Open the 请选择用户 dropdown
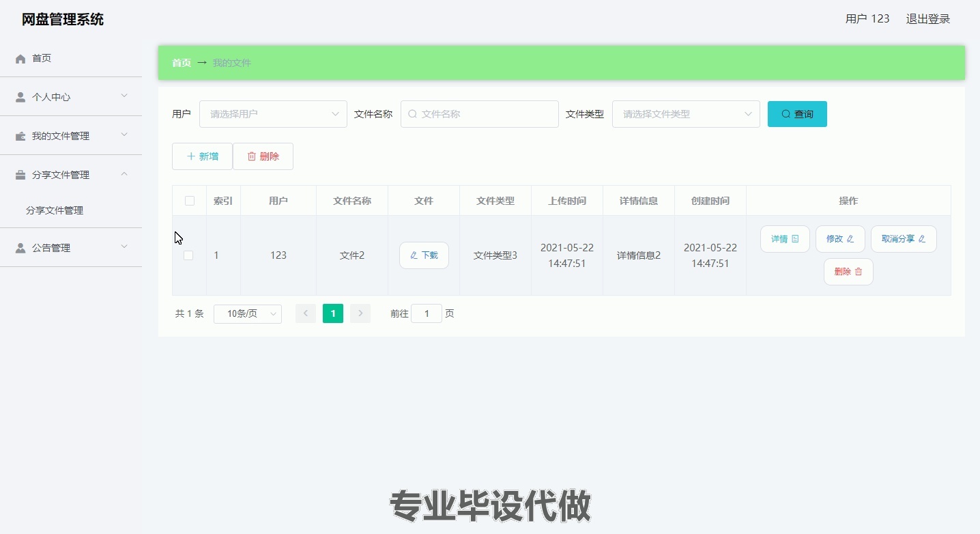Viewport: 980px width, 534px height. click(273, 114)
